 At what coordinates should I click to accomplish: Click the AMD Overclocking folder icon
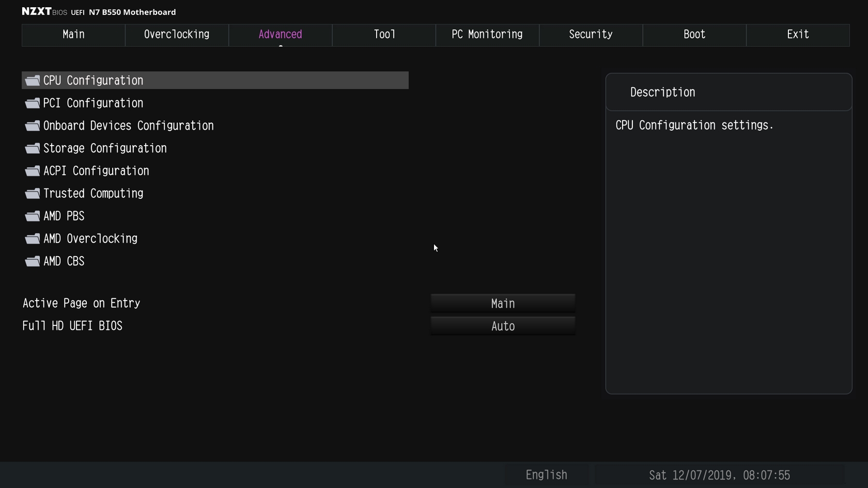click(33, 239)
